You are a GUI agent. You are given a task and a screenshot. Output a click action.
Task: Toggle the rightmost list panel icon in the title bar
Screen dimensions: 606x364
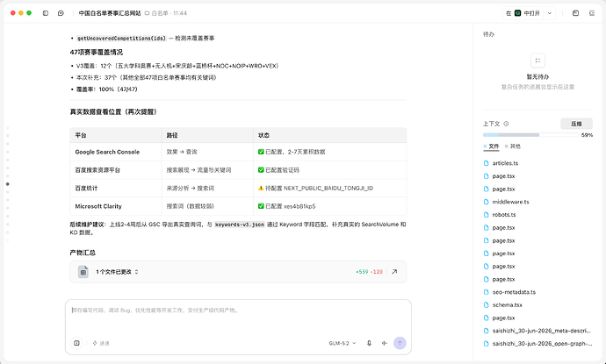[x=592, y=13]
